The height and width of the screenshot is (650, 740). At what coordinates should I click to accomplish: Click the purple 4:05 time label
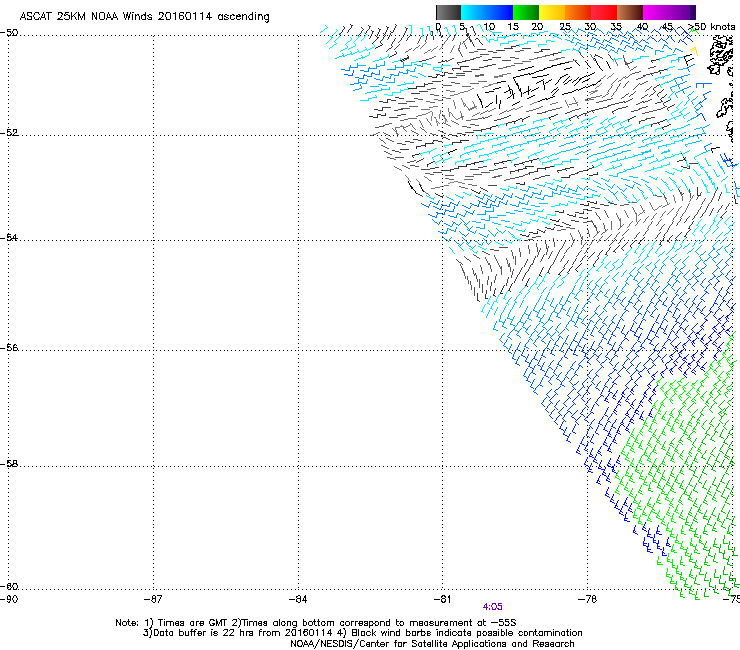(492, 607)
